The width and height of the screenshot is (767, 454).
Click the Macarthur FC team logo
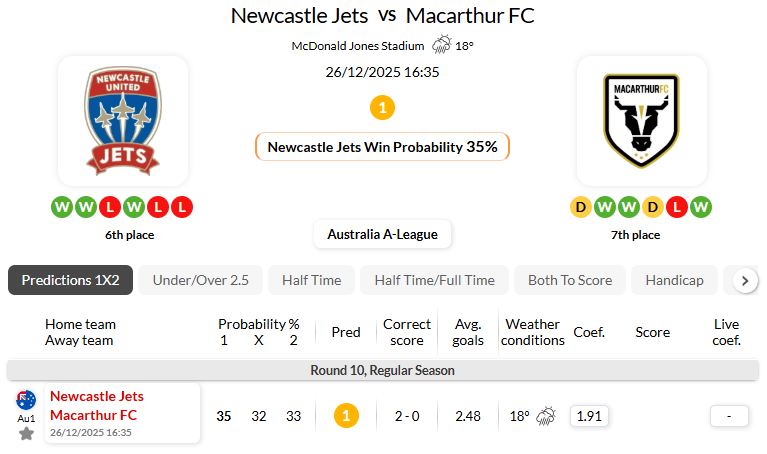pos(642,121)
